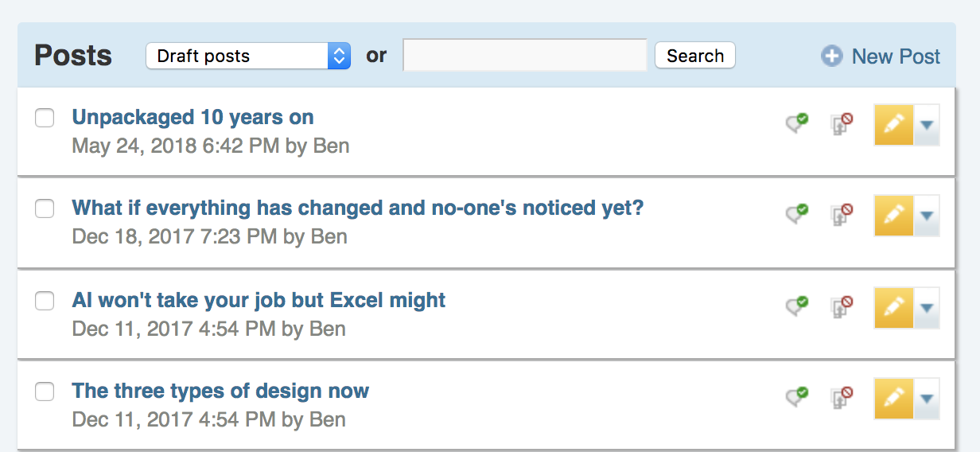Click the plus icon beside New Post

click(832, 56)
